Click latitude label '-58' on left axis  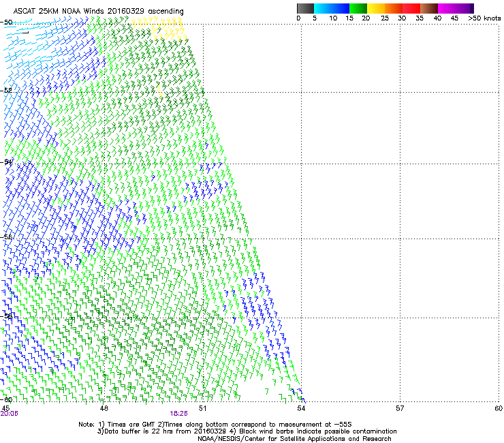[6, 316]
